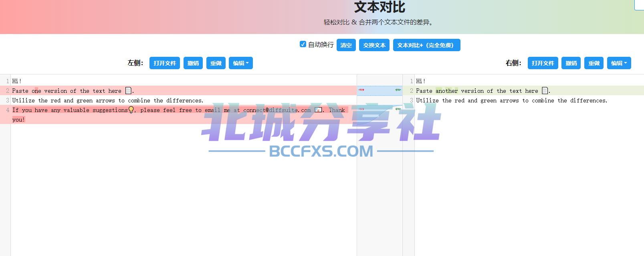Click 重做 redo for the left side
This screenshot has width=644, height=256.
216,63
